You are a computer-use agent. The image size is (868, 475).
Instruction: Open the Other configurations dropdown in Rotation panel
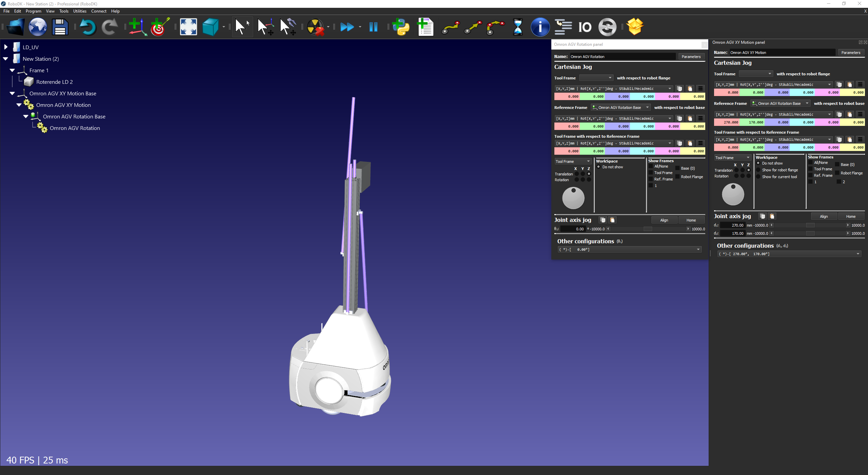coord(629,249)
